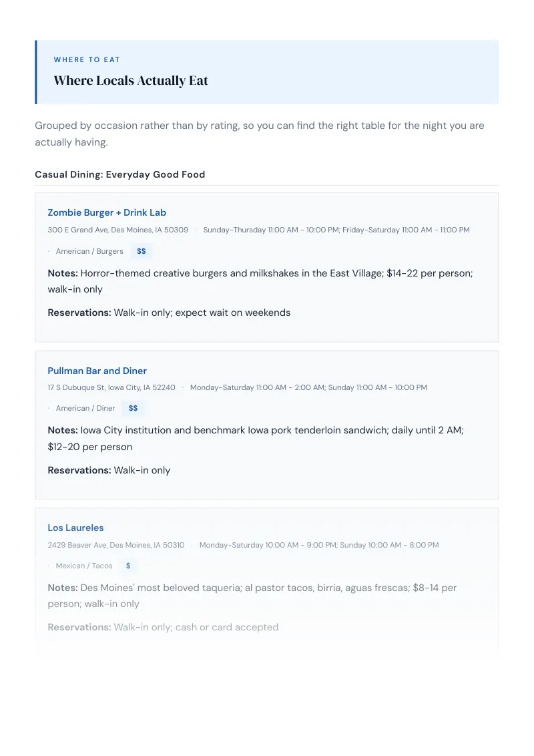Open the Los Laureles restaurant link
The height and width of the screenshot is (756, 534).
(x=75, y=528)
